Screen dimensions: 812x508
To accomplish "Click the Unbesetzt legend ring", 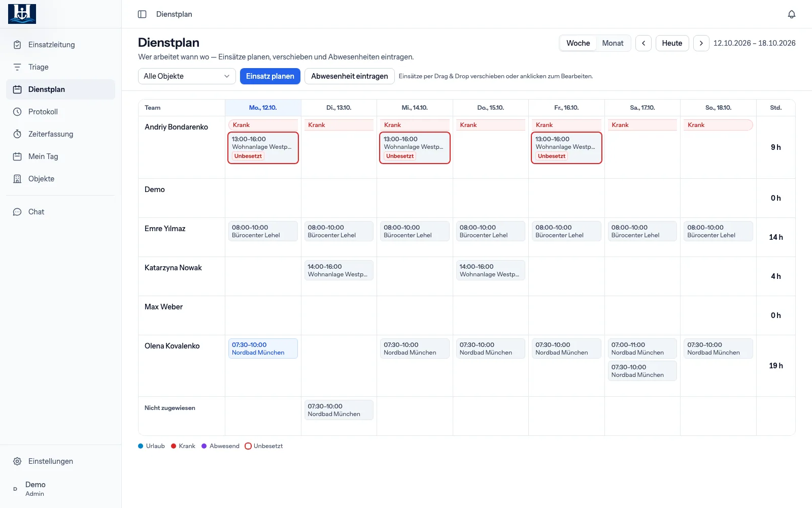I will click(x=248, y=446).
